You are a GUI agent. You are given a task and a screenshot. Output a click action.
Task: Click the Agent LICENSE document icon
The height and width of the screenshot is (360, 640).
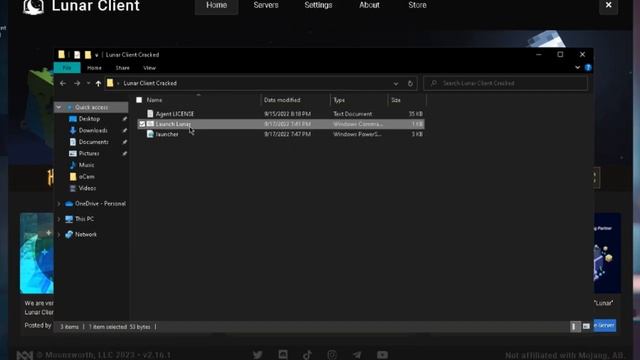point(150,114)
